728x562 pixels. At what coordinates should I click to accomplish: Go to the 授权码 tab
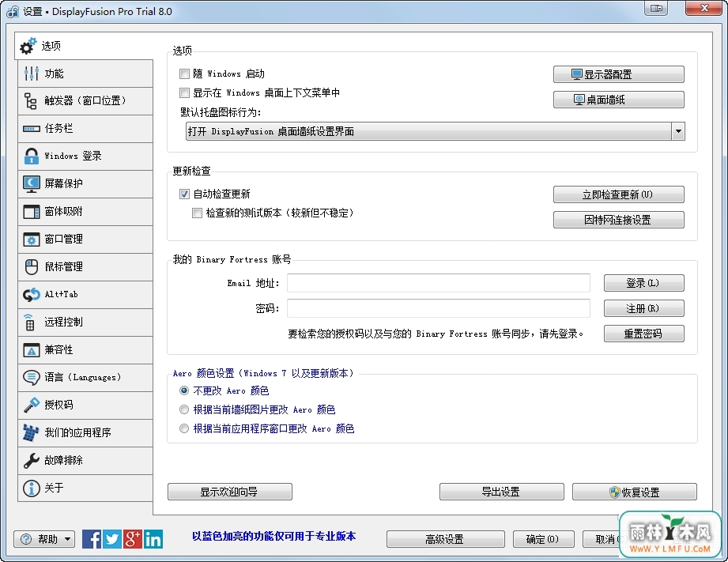pyautogui.click(x=85, y=405)
